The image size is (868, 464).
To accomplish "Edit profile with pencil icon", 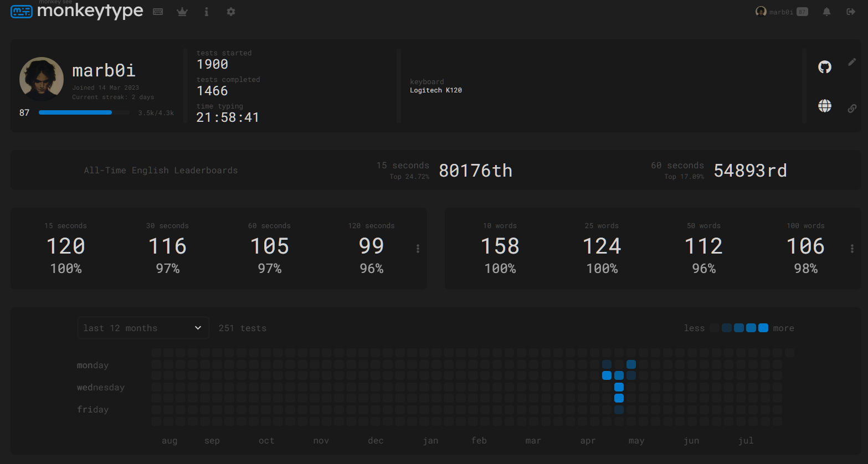I will [x=852, y=63].
